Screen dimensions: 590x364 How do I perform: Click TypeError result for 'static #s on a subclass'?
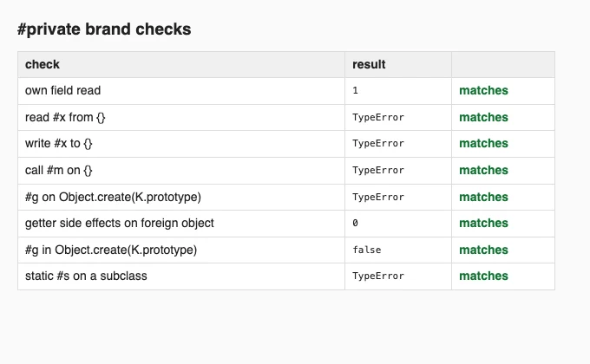pyautogui.click(x=378, y=276)
